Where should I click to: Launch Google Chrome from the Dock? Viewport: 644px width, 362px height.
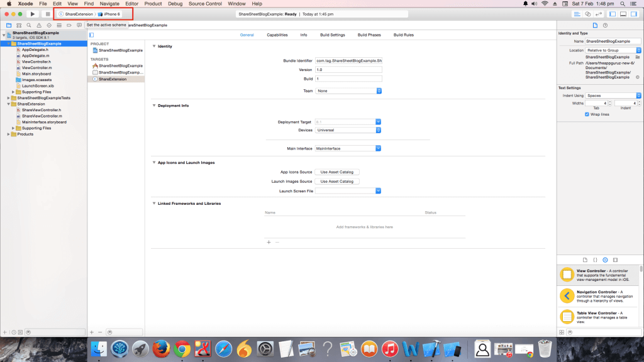[182, 349]
